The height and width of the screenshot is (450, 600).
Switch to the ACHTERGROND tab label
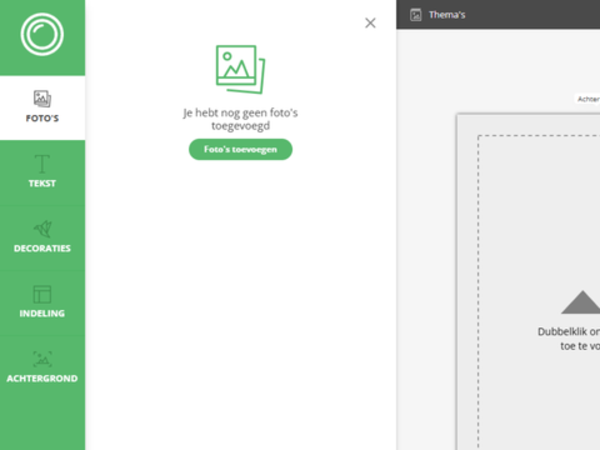point(42,379)
